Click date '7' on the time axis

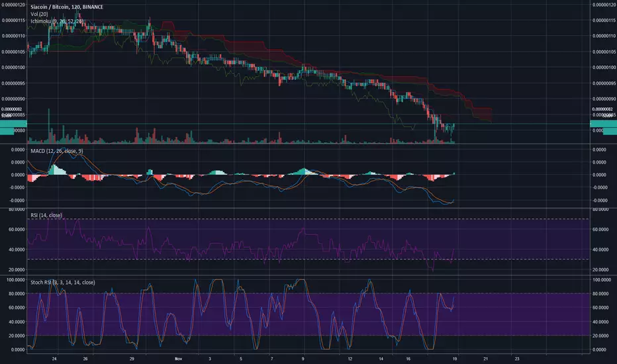click(x=272, y=359)
